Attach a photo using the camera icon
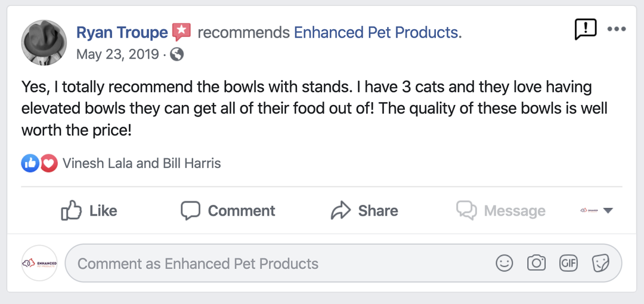Viewport: 644px width, 304px height. point(536,263)
